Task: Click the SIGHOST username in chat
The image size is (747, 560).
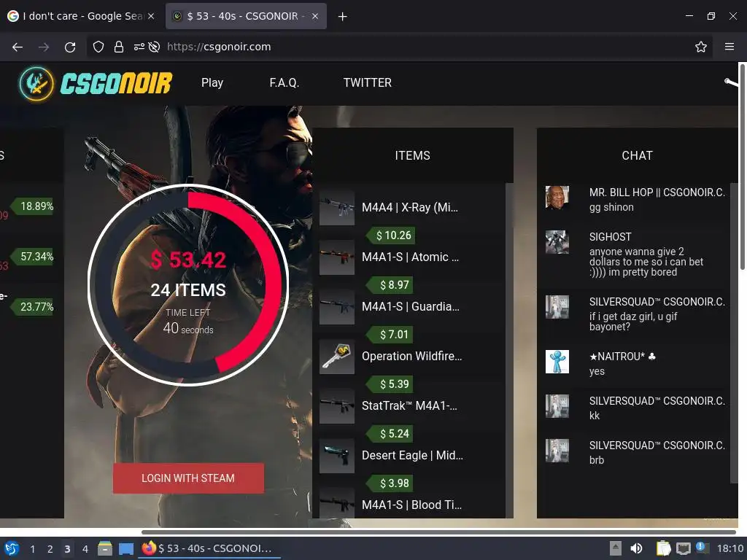Action: 611,237
